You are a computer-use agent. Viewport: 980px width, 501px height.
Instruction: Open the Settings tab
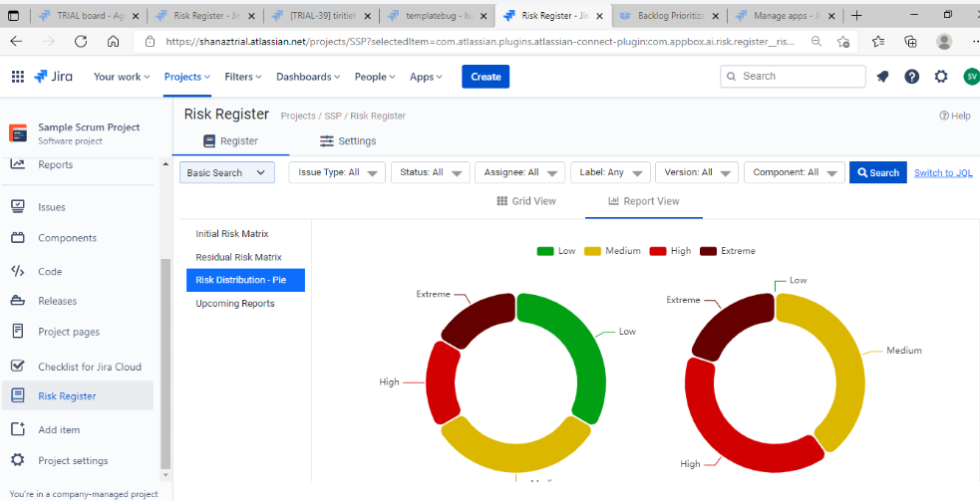point(348,141)
